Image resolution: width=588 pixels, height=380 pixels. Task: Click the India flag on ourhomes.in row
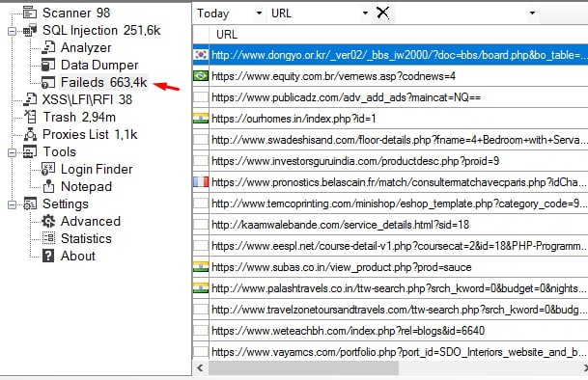tap(201, 119)
